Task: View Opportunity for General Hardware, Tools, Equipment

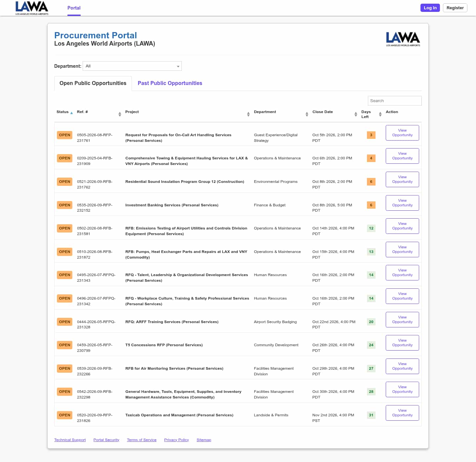Action: (402, 389)
